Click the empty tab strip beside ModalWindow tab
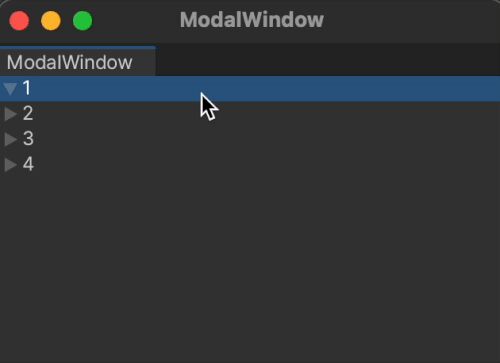 [328, 60]
